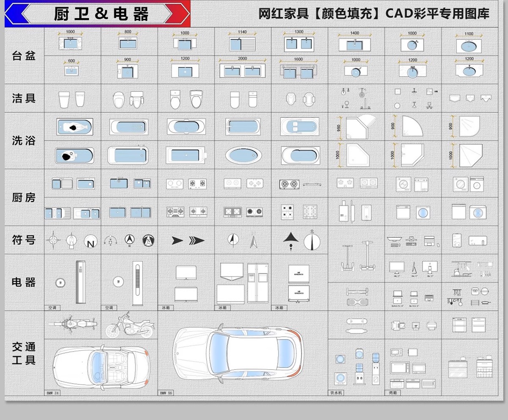The width and height of the screenshot is (508, 420).
Task: Select the 2000 double basin countertop
Action: [242, 71]
